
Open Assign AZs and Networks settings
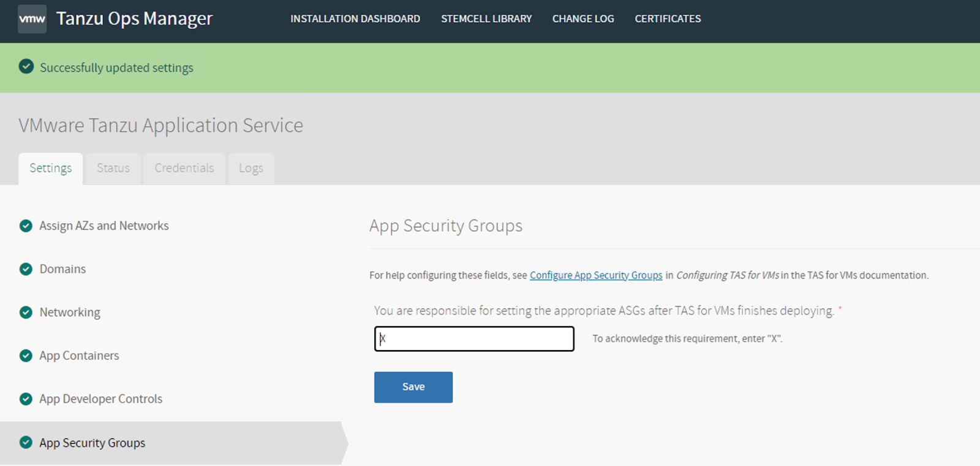[x=104, y=226]
